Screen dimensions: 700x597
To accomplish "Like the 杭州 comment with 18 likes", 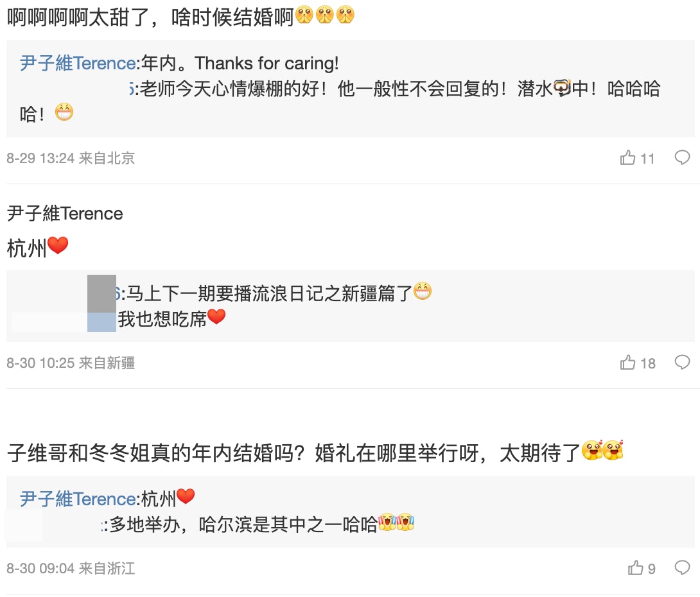I will pos(627,363).
